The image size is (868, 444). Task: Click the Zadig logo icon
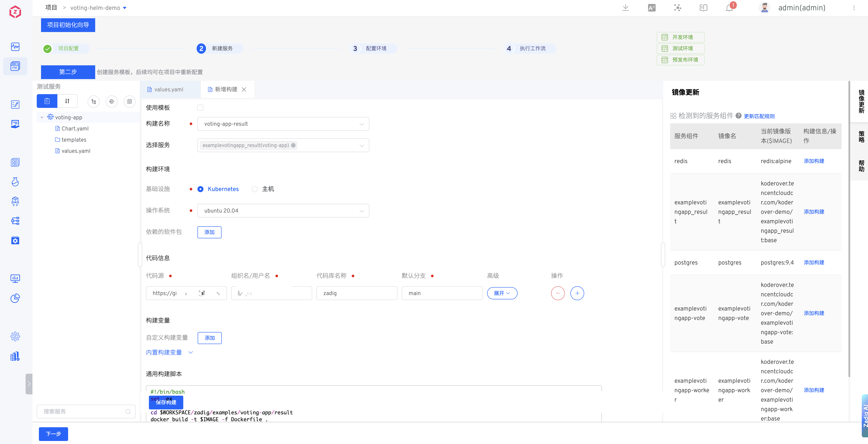[15, 12]
